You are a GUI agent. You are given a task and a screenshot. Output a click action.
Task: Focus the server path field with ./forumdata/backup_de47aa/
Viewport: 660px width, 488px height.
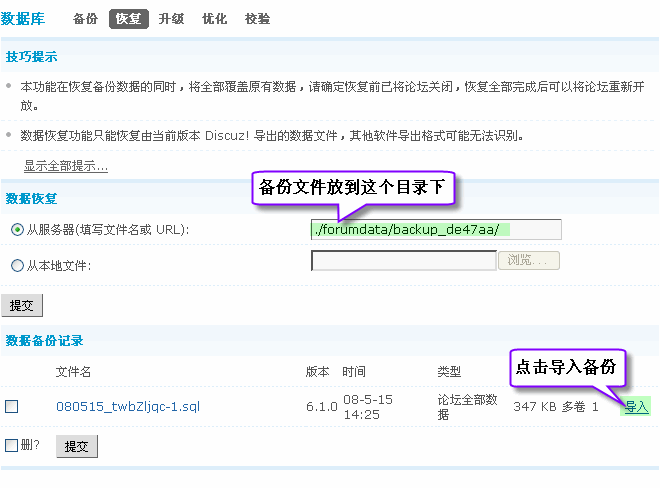tap(436, 230)
